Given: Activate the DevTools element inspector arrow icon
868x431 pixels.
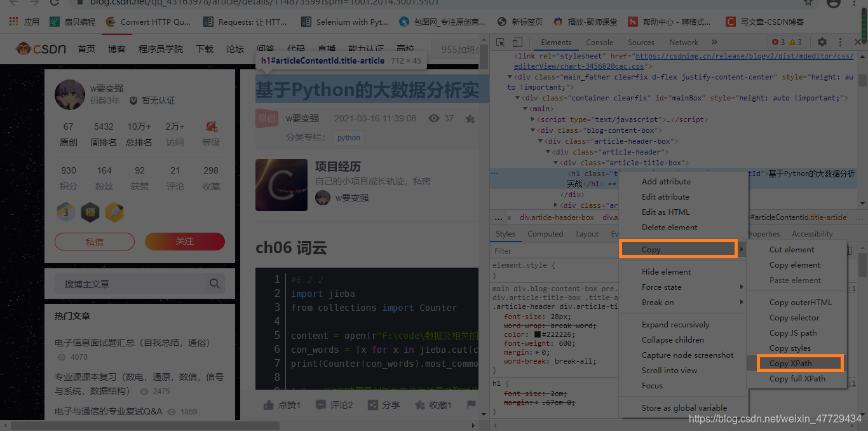Looking at the screenshot, I should pyautogui.click(x=501, y=43).
